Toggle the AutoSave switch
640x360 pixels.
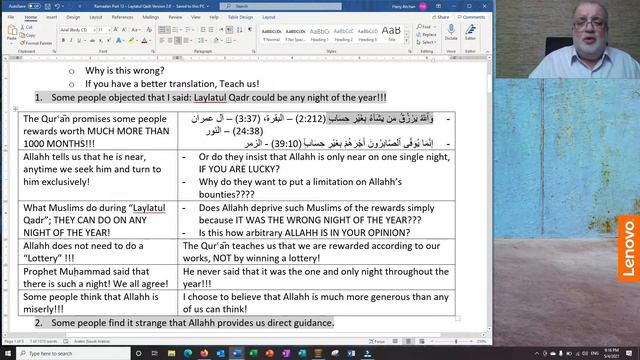click(x=34, y=6)
